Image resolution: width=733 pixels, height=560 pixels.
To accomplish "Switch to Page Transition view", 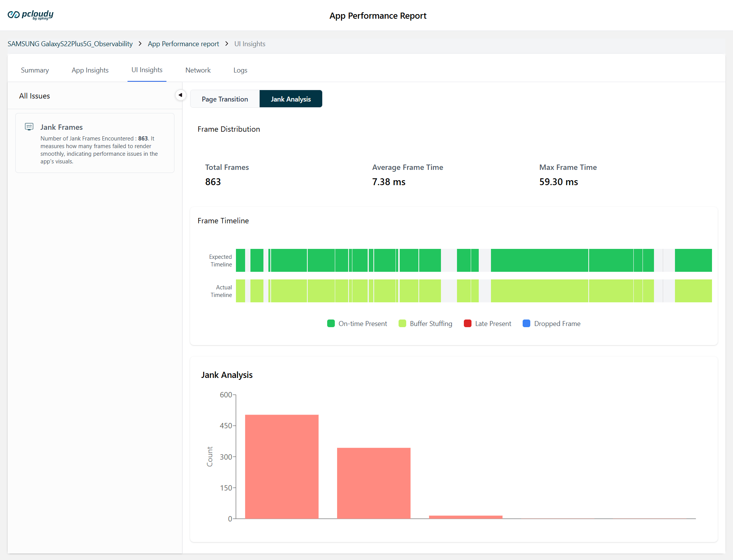I will (225, 99).
